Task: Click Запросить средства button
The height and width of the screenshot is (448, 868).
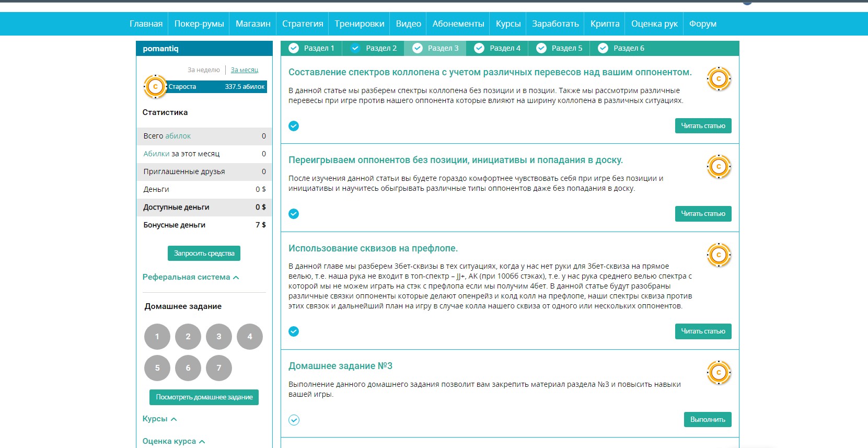Action: pyautogui.click(x=204, y=253)
